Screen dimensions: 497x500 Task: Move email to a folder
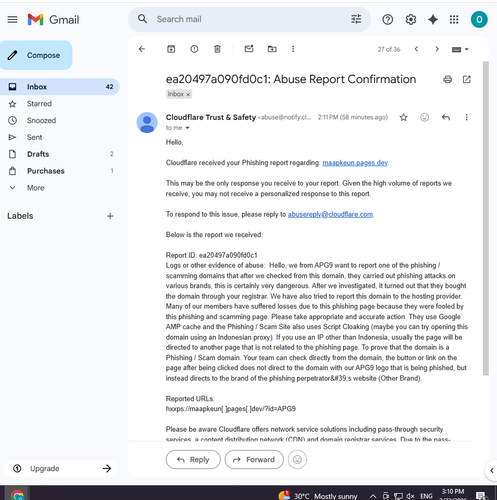[272, 49]
